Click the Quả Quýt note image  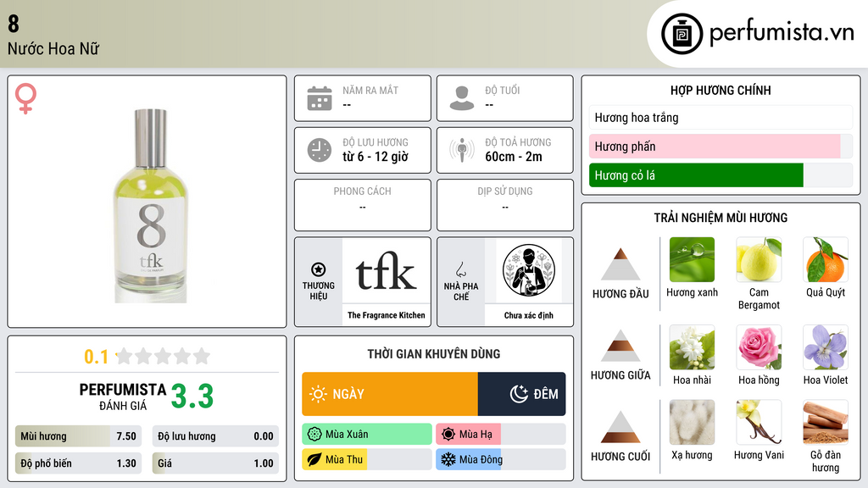(826, 259)
